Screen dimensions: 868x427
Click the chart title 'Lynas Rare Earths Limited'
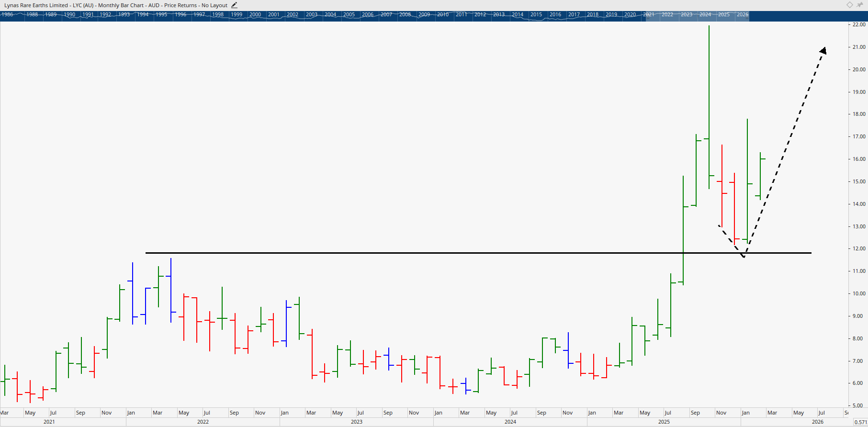click(x=36, y=5)
